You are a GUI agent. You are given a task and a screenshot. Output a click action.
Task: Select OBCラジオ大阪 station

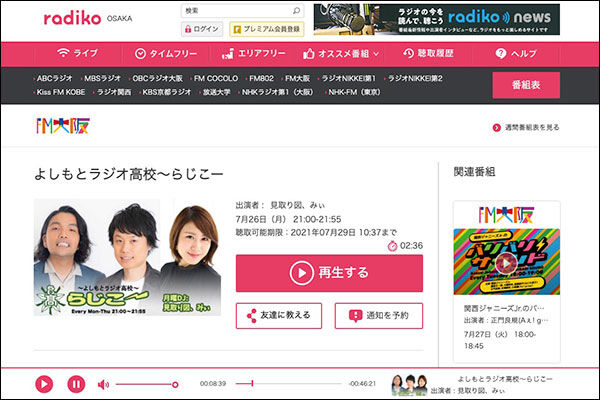pos(157,78)
